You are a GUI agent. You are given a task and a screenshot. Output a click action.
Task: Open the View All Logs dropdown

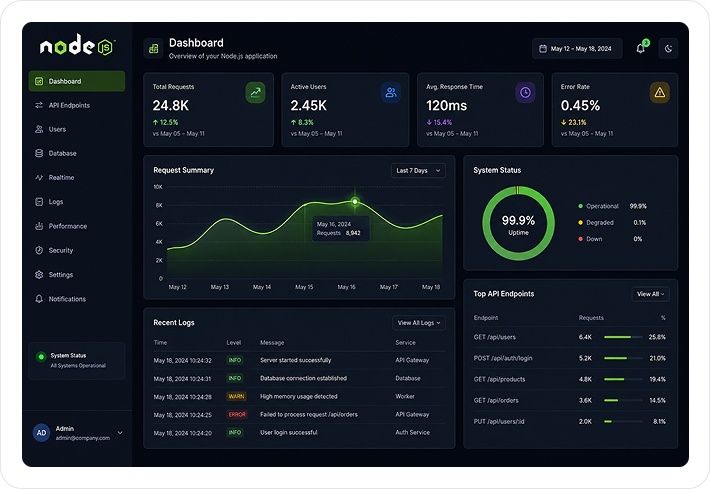tap(419, 323)
